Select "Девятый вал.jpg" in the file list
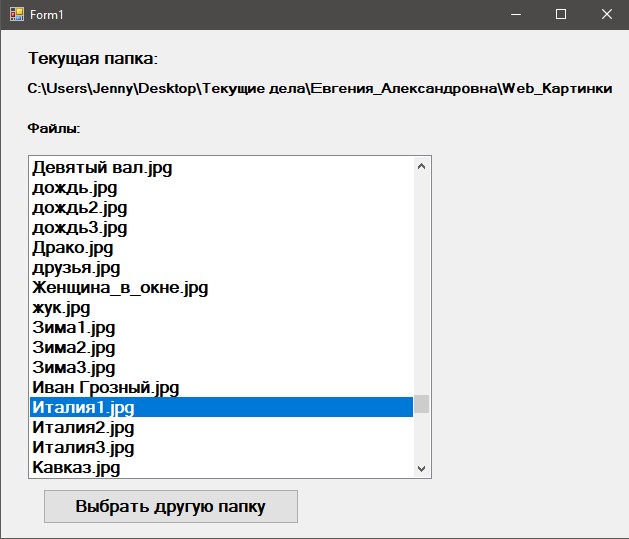The width and height of the screenshot is (629, 539). (102, 168)
